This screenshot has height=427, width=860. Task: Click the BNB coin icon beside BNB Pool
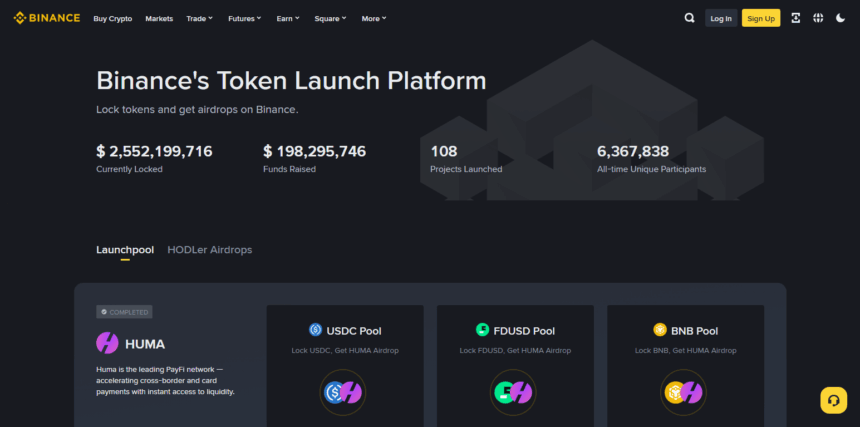[660, 329]
